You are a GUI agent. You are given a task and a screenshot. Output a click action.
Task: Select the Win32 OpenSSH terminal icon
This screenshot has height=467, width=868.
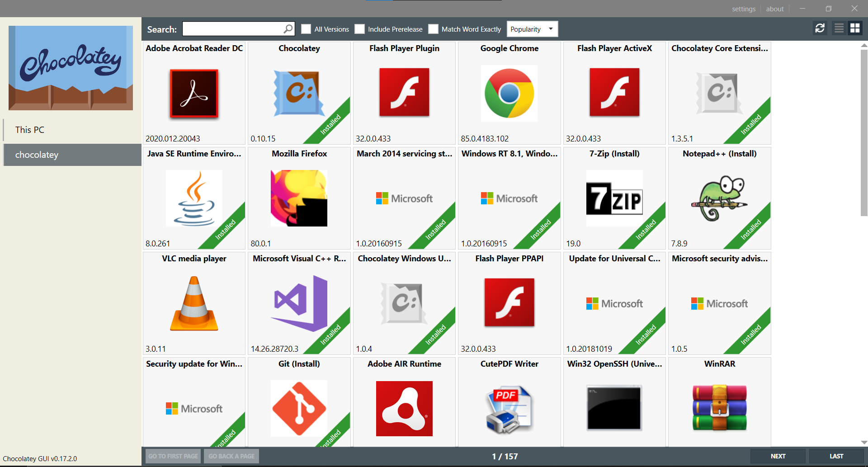(x=614, y=408)
